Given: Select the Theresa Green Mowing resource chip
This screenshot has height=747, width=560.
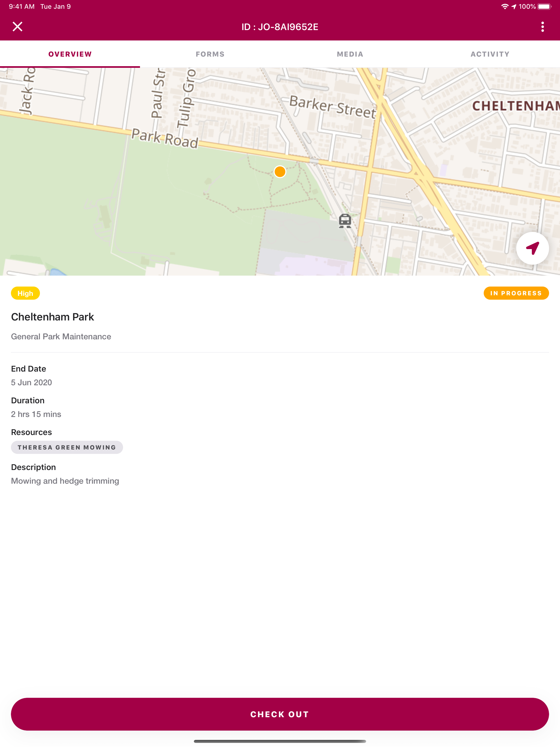Looking at the screenshot, I should [x=67, y=447].
